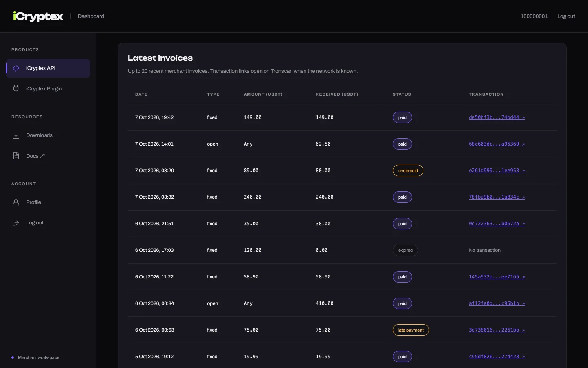
Task: Open iCryptex API in the sidebar
Action: pyautogui.click(x=48, y=68)
